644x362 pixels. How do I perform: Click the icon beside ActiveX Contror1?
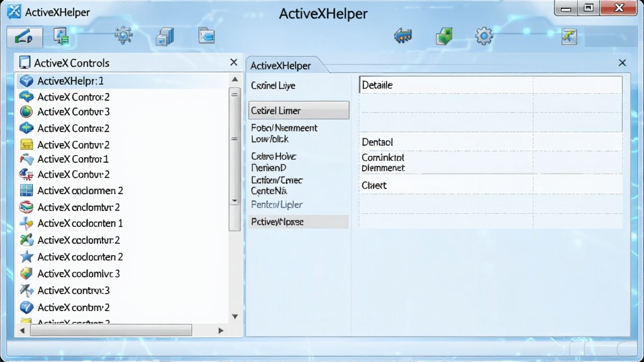(26, 159)
